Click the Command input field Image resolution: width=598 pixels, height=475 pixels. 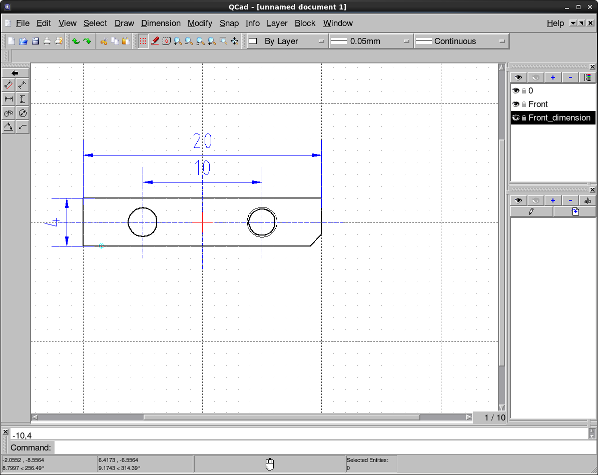[321, 448]
